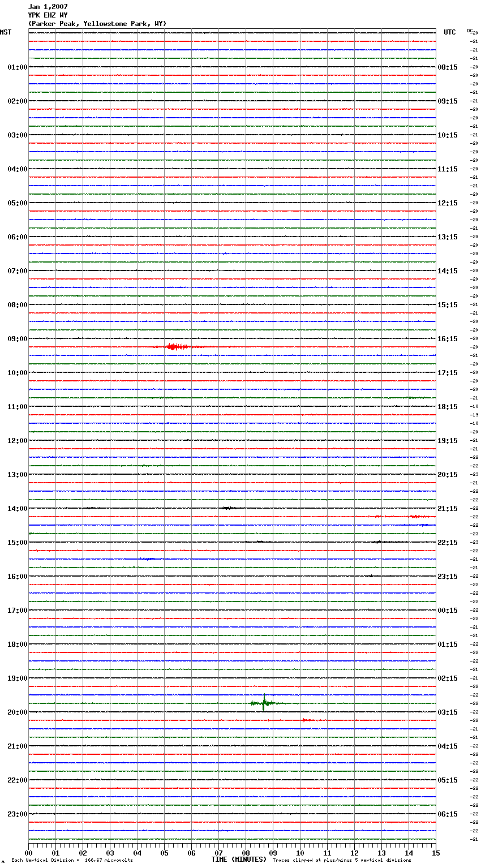This screenshot has height=868, width=481.
Task: Click the MST '06:00' hour label
Action: pos(18,237)
